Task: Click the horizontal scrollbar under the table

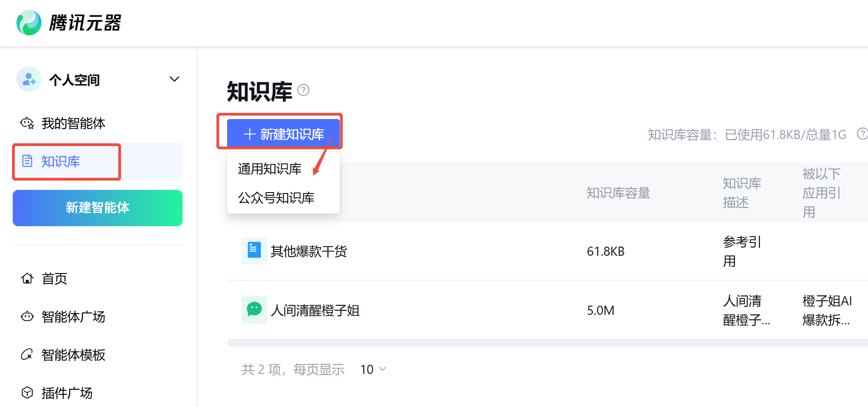Action: (x=545, y=343)
